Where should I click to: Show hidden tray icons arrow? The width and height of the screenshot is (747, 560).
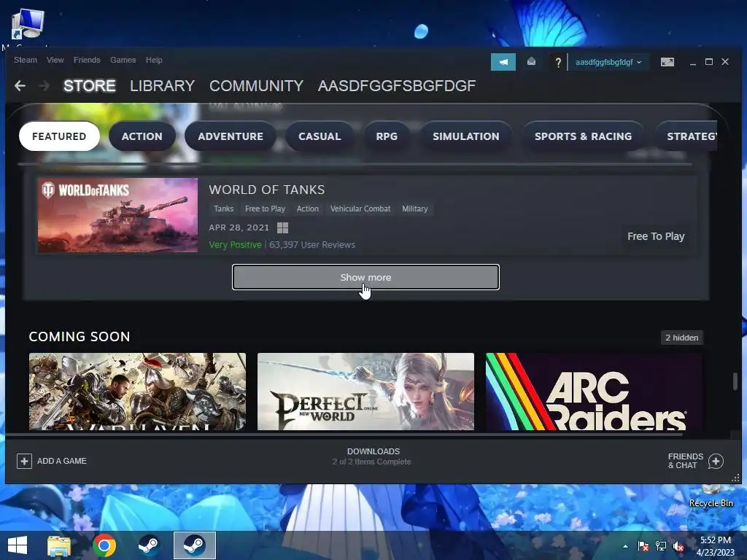pos(625,546)
